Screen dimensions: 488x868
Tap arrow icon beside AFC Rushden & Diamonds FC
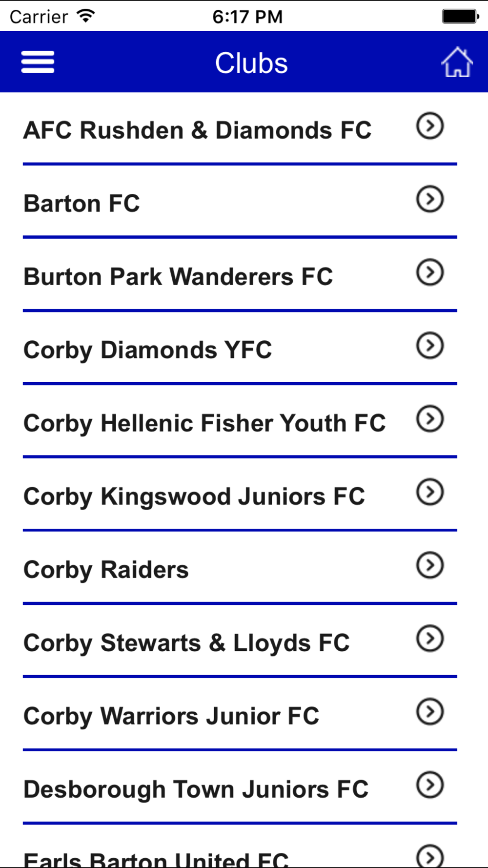[x=430, y=126]
